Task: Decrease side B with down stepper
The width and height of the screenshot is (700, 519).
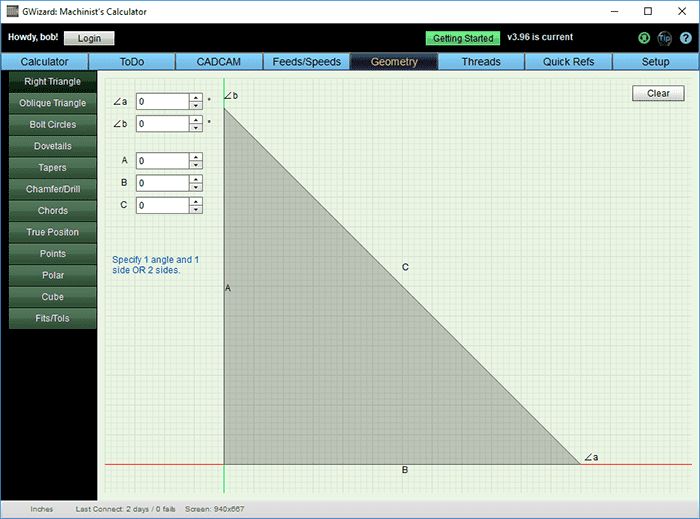Action: (x=196, y=187)
